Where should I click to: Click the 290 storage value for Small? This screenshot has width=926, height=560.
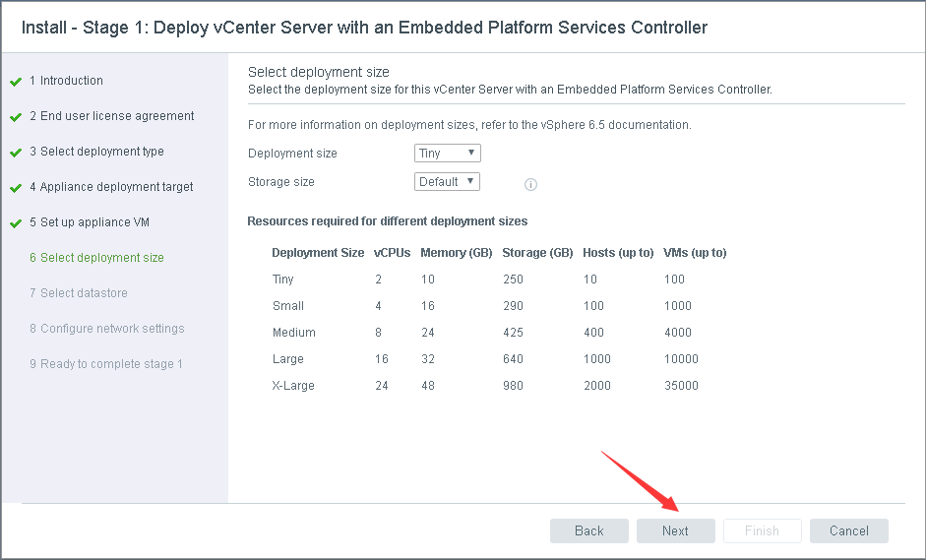point(514,306)
